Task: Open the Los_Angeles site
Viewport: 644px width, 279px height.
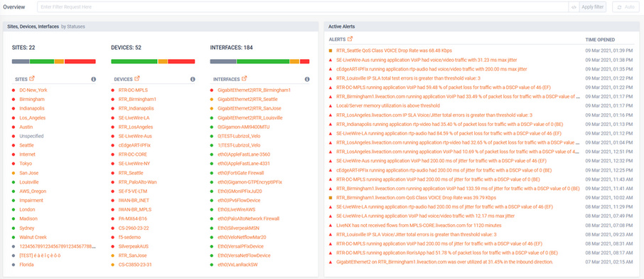Action: click(33, 117)
